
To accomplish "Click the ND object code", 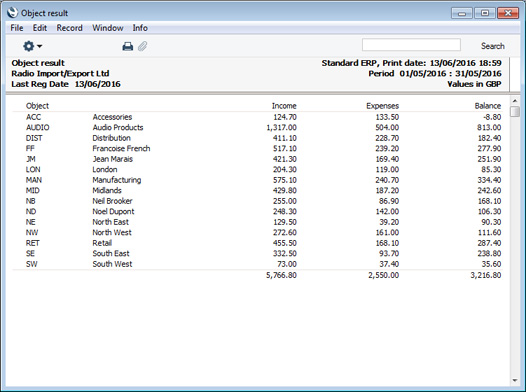I will tap(31, 211).
